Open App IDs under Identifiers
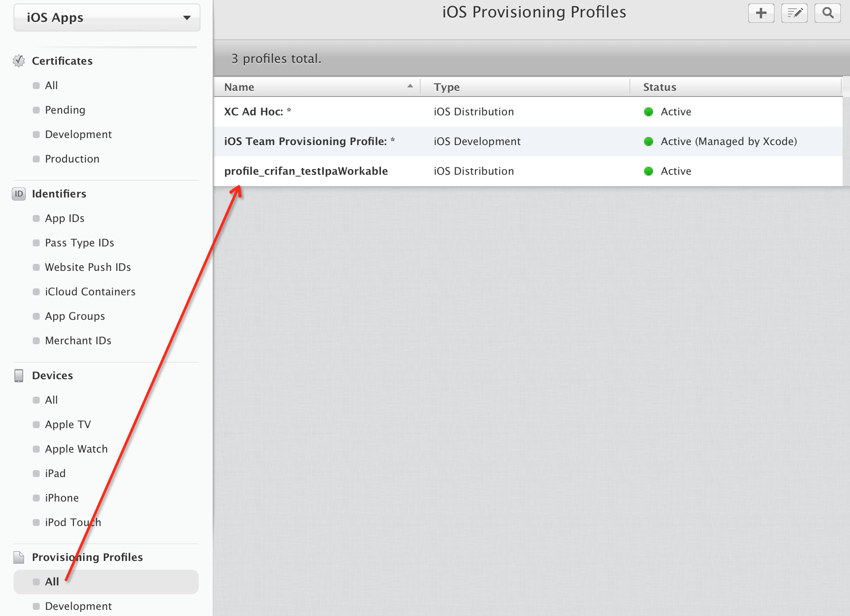This screenshot has height=616, width=850. point(65,218)
